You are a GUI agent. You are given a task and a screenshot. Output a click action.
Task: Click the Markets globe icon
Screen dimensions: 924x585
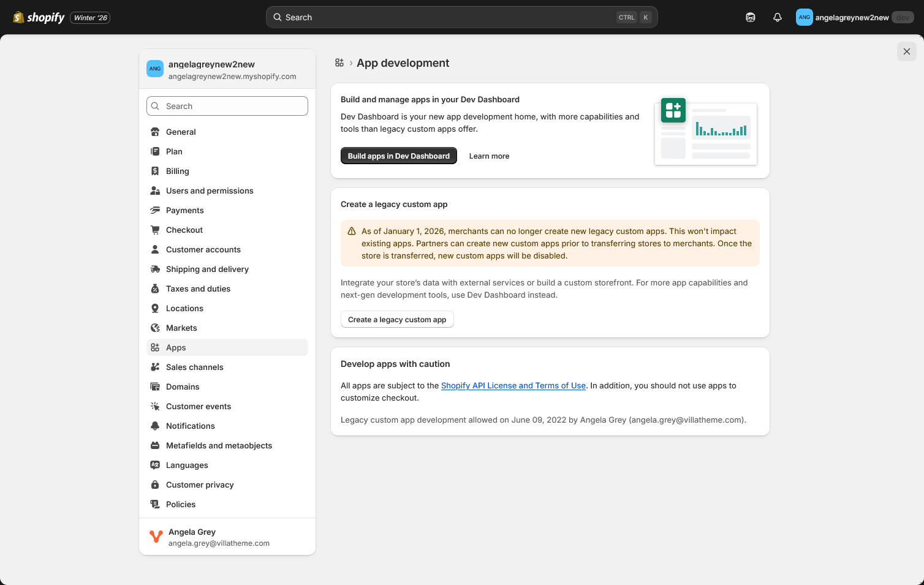point(155,328)
